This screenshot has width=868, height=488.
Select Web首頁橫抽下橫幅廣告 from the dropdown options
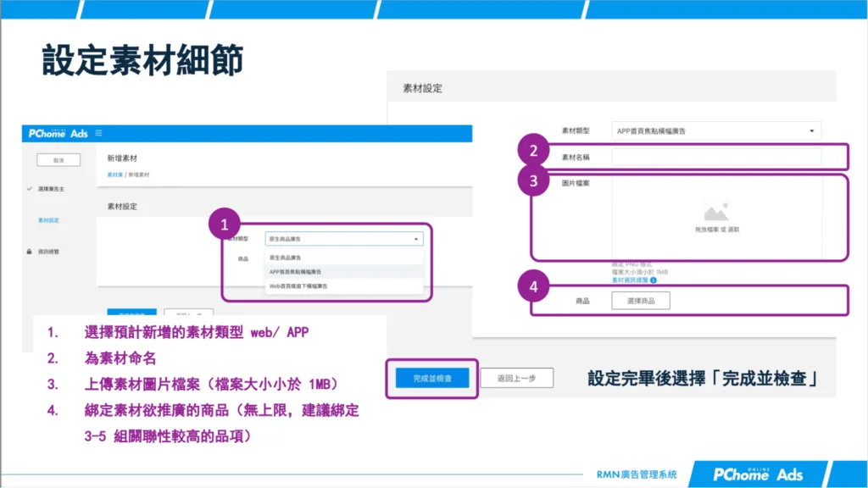[x=300, y=286]
